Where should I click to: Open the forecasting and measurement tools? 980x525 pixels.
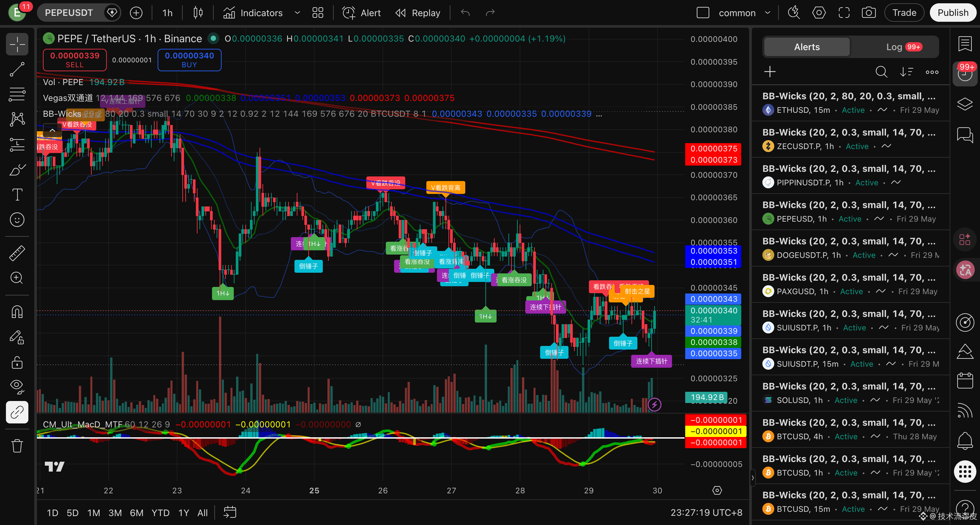17,144
